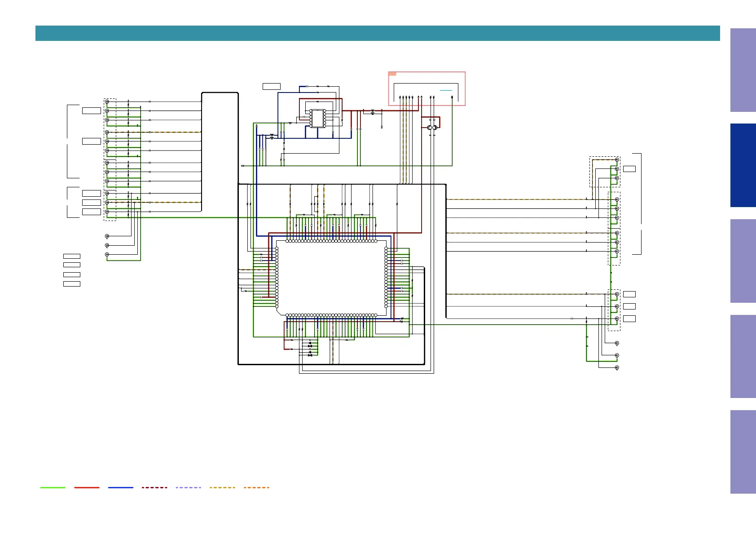Click the rightmost orange dashed legend line
Screen dimensions: 756x535
256,487
